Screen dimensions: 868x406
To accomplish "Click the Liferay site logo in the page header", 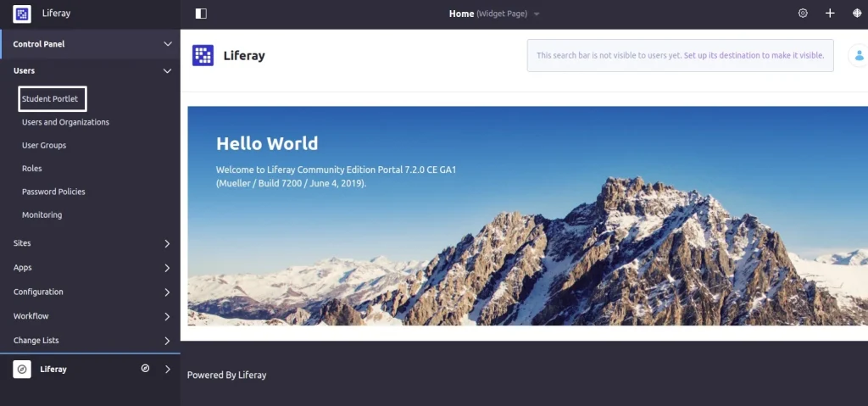I will 203,55.
